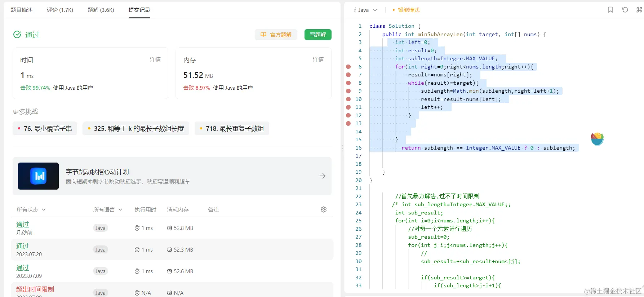Click the 字节跳动秋招心动计划 banner thumbnail
This screenshot has width=644, height=297.
coord(38,176)
